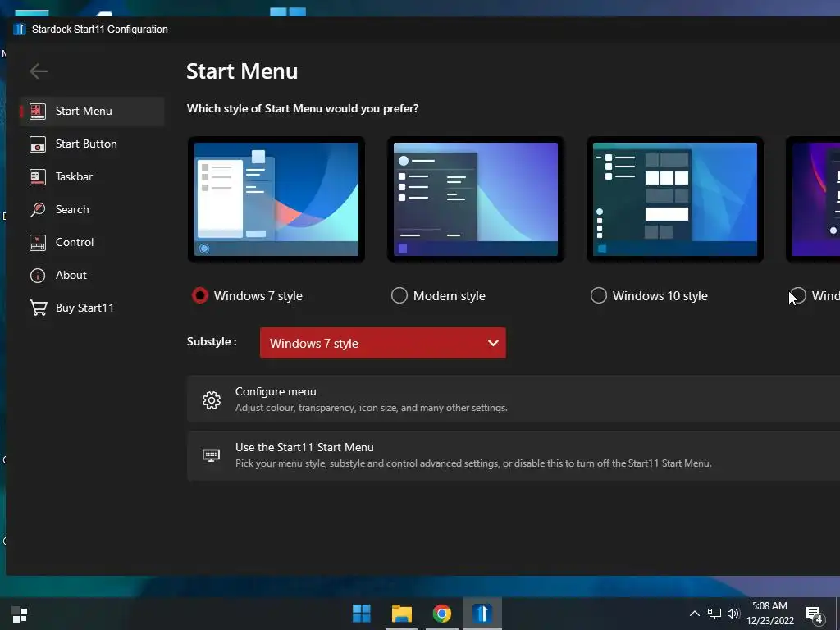Click the "Modern style" label text
This screenshot has height=630, width=840.
[450, 296]
